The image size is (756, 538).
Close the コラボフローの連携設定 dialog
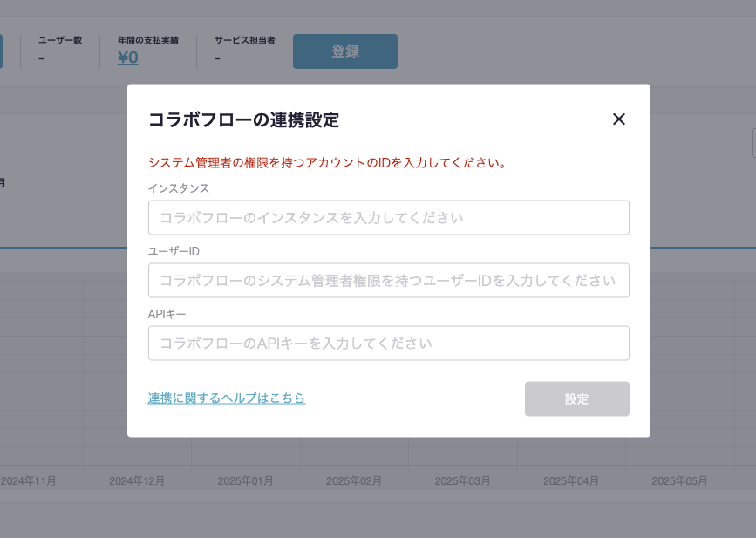click(x=619, y=119)
